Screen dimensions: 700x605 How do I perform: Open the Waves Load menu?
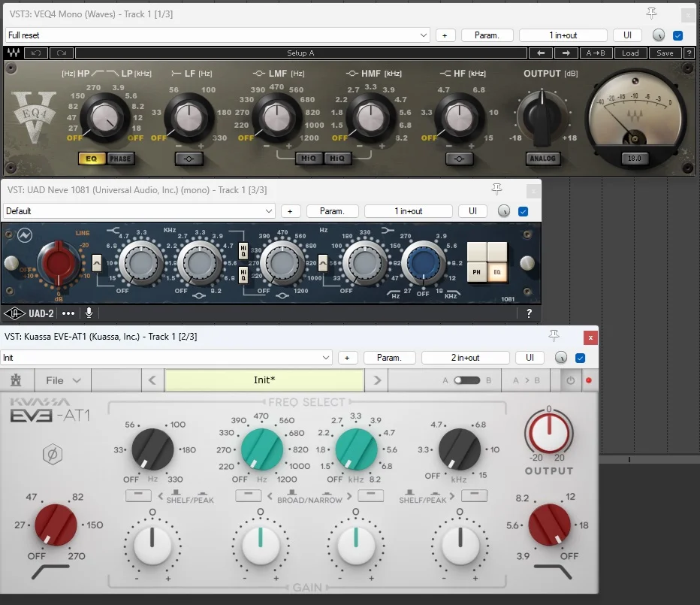(x=630, y=53)
